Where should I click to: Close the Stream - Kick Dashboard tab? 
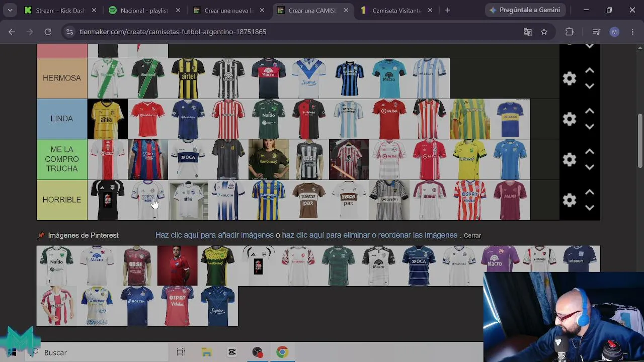[x=94, y=10]
